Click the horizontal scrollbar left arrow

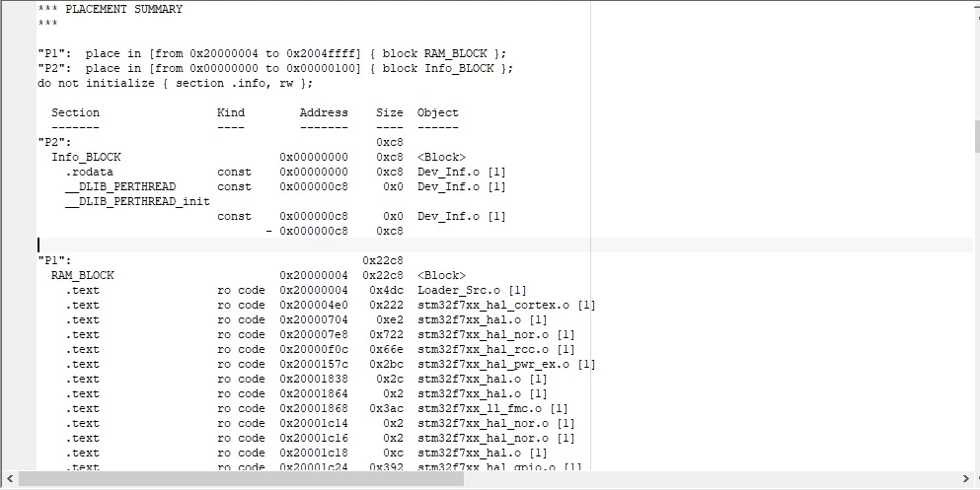(9, 479)
